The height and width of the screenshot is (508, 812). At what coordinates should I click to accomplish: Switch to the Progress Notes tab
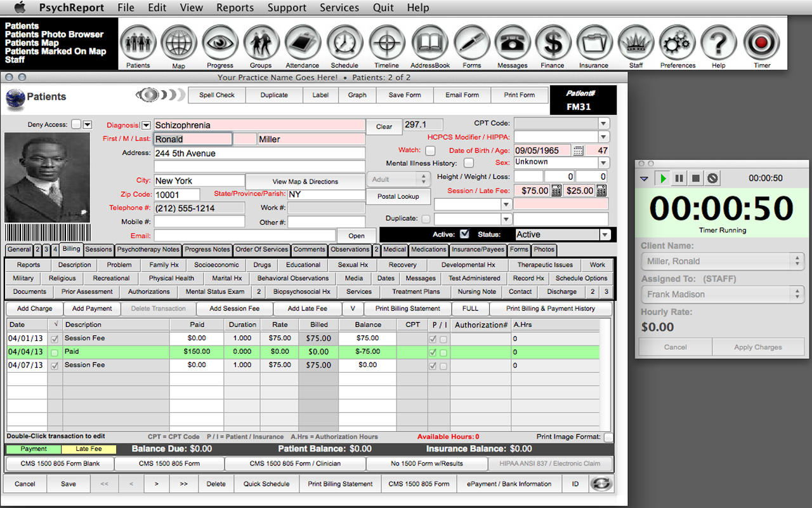(x=207, y=250)
